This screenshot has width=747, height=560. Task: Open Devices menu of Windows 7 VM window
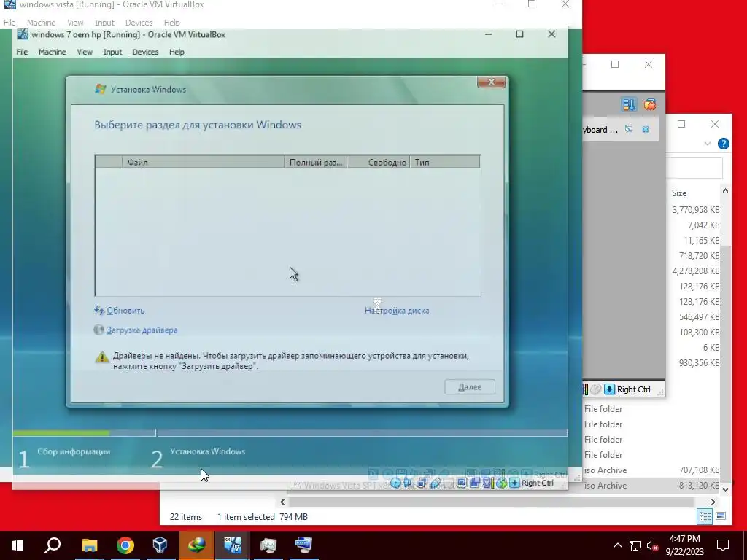(x=145, y=52)
